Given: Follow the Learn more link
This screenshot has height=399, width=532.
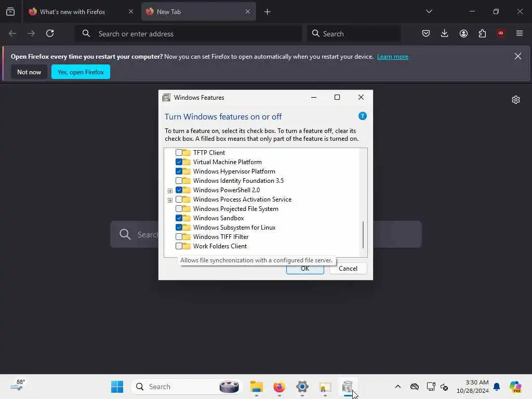Looking at the screenshot, I should click(393, 57).
